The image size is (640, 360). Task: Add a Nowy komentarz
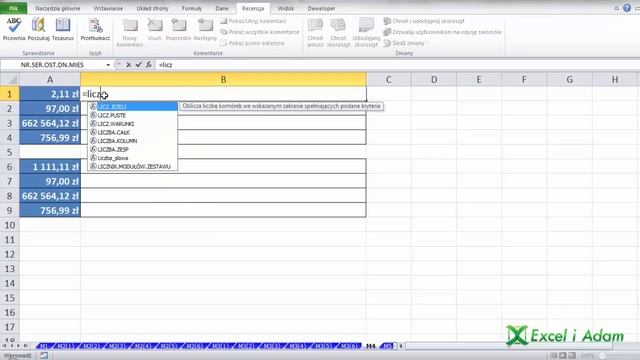(130, 33)
